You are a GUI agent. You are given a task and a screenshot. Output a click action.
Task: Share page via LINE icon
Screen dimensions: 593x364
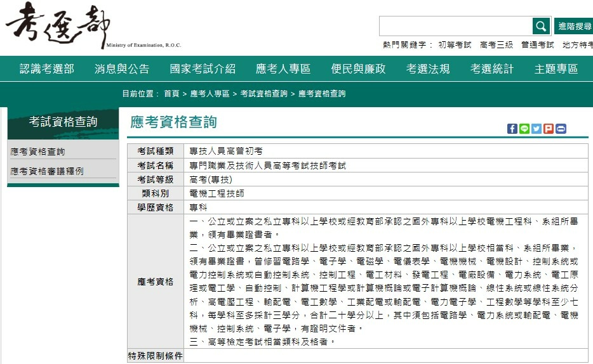coord(524,129)
